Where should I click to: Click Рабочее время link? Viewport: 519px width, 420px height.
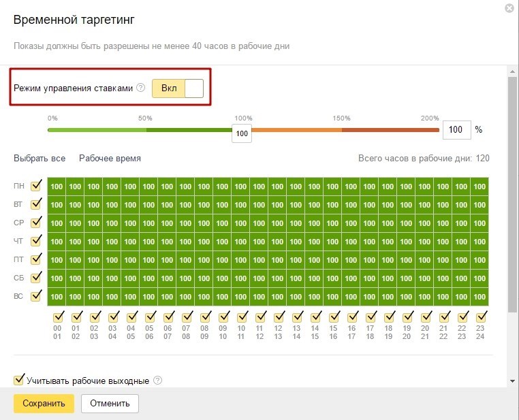click(x=110, y=158)
